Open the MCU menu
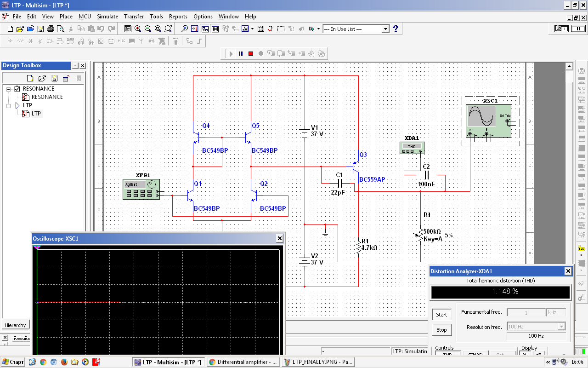The image size is (588, 368). pos(85,17)
